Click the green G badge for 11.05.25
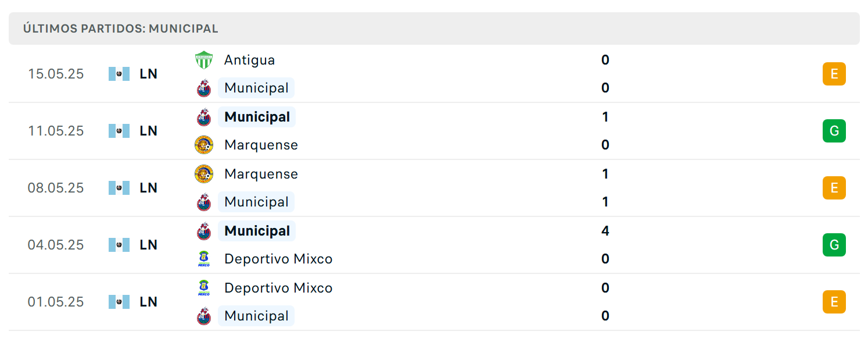 (834, 131)
